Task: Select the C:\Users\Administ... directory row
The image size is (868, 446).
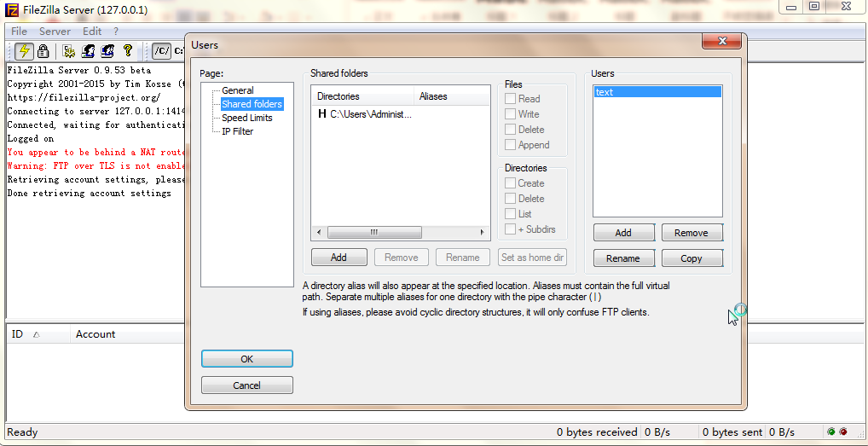Action: point(365,114)
